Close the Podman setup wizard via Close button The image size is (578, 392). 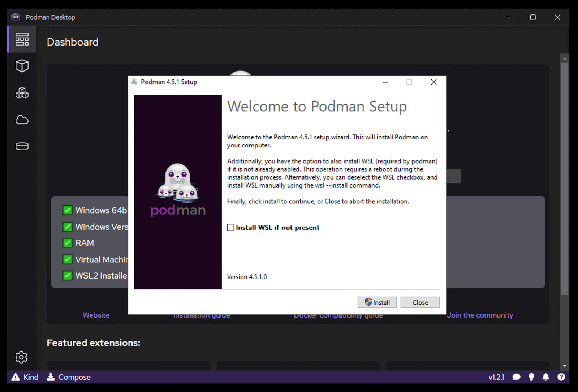coord(420,302)
